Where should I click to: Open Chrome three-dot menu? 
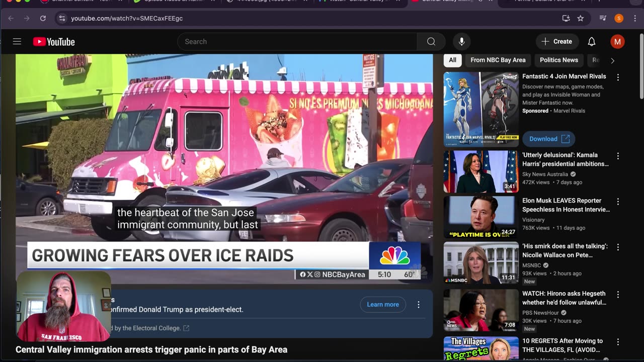click(635, 18)
